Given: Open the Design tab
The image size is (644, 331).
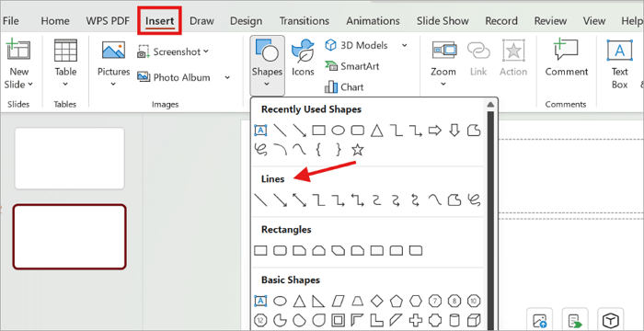Looking at the screenshot, I should tap(246, 21).
